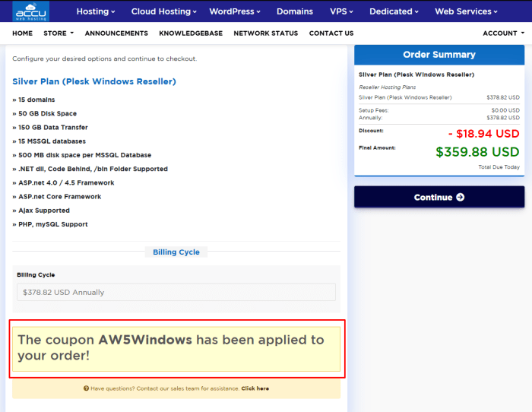Open the WordPress dropdown menu
The width and height of the screenshot is (532, 412).
point(235,11)
